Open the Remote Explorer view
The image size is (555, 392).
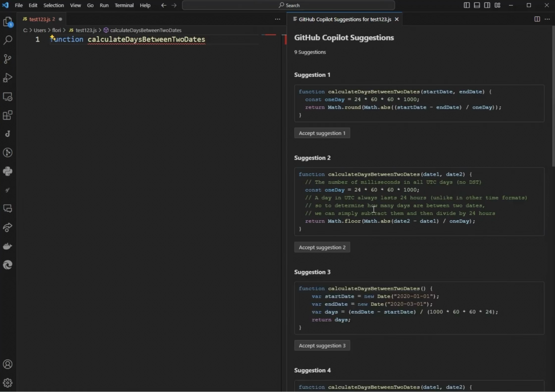click(x=8, y=97)
